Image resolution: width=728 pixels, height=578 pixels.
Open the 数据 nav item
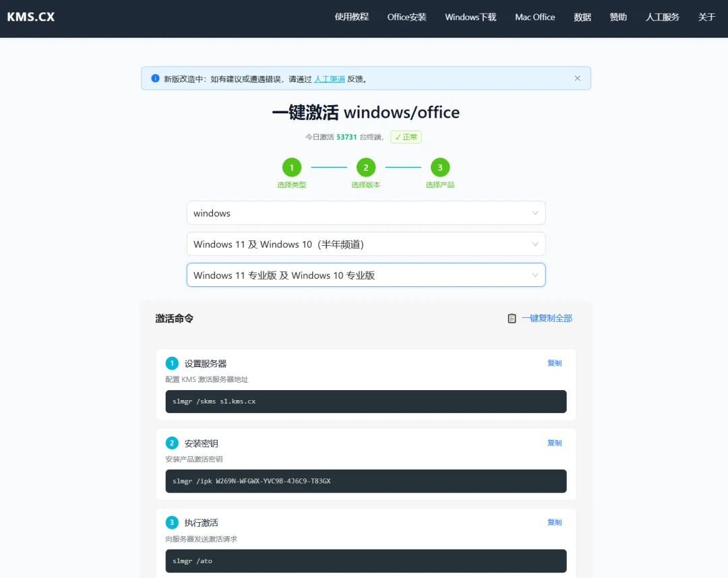[582, 17]
